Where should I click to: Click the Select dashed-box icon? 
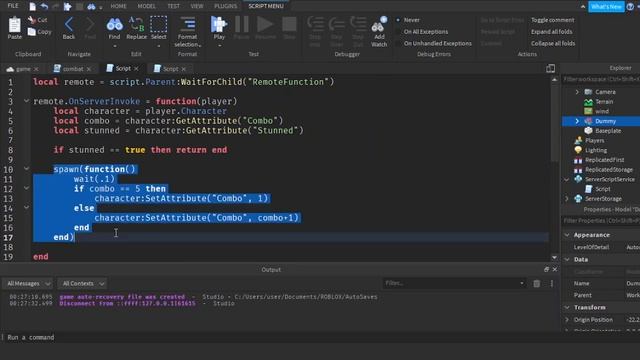click(158, 24)
